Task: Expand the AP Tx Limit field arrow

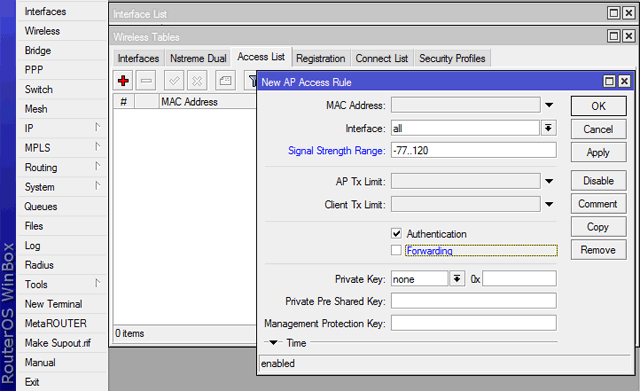Action: (549, 181)
